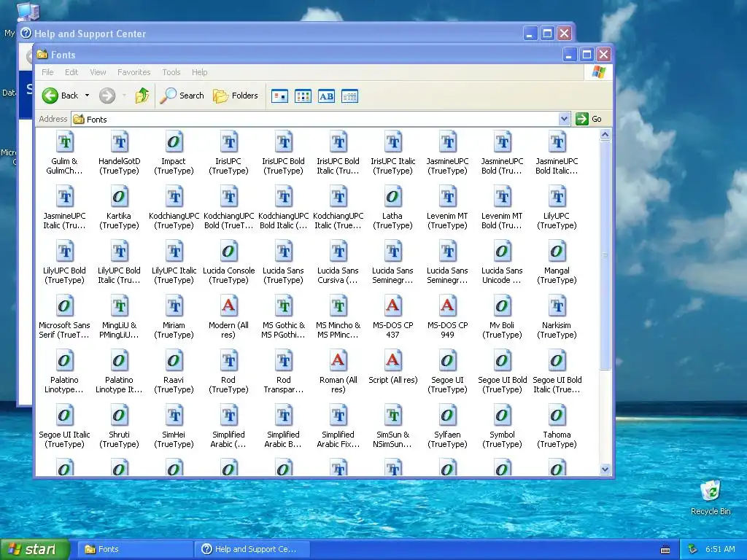Select the MS-DOS CP 437 font
Screen dimensions: 747x560
point(392,316)
